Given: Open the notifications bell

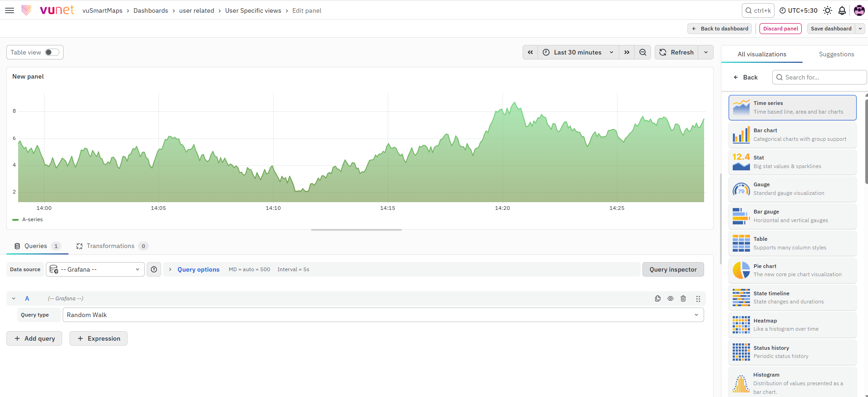Looking at the screenshot, I should point(842,10).
